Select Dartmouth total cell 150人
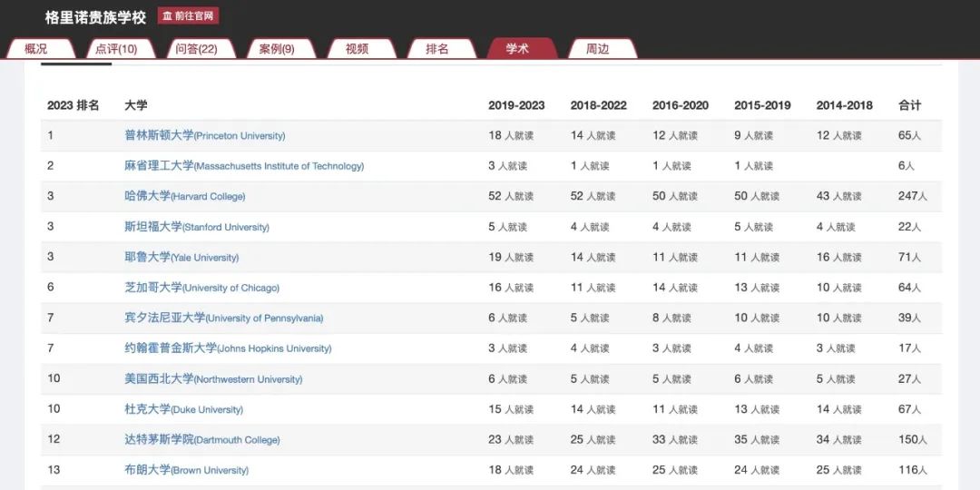 click(x=913, y=439)
